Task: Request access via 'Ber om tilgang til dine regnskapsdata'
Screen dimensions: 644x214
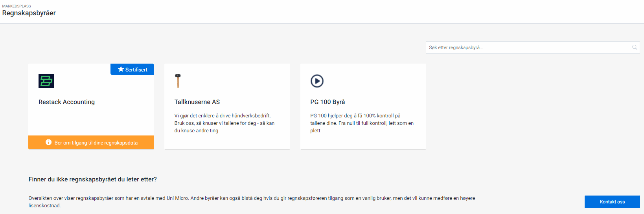Action: point(96,143)
